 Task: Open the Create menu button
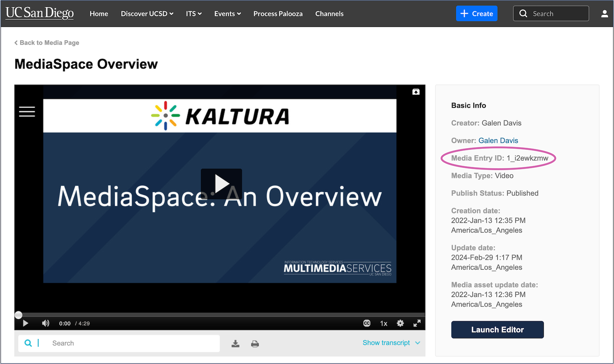tap(477, 13)
